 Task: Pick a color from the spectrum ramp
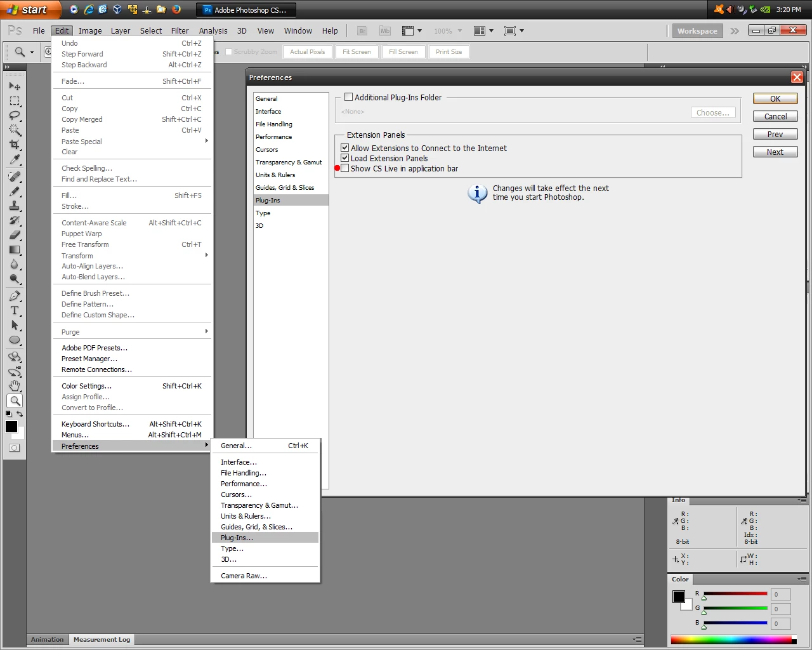[731, 640]
